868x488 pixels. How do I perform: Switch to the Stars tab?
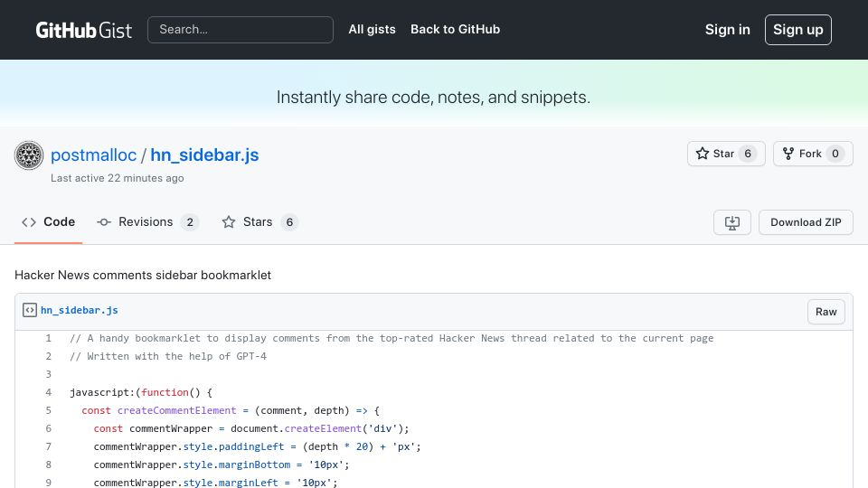click(x=259, y=222)
